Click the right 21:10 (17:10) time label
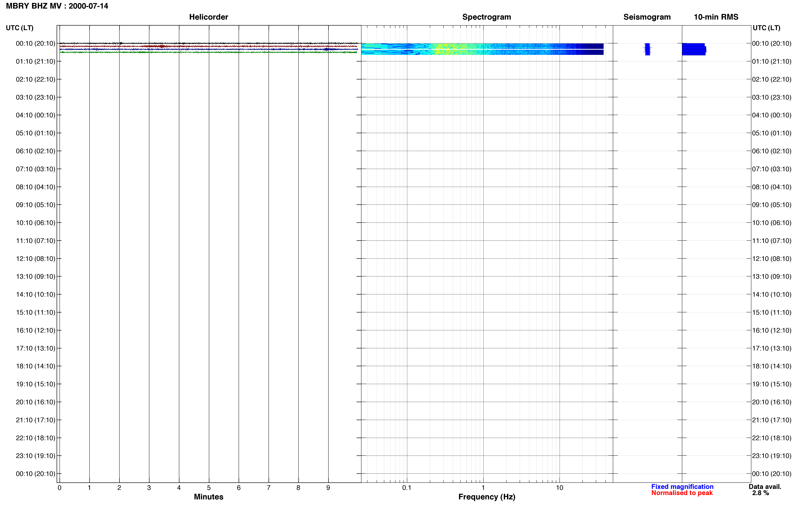 [x=771, y=420]
